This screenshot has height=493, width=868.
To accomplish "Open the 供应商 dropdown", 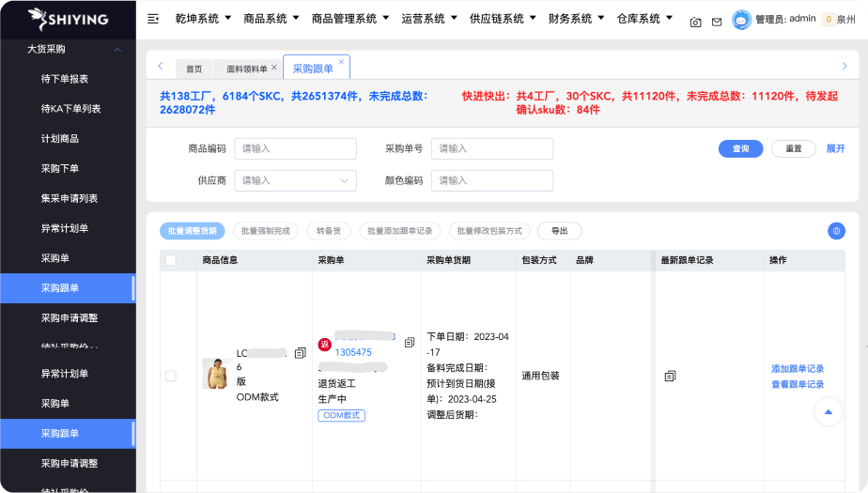I will tap(295, 180).
